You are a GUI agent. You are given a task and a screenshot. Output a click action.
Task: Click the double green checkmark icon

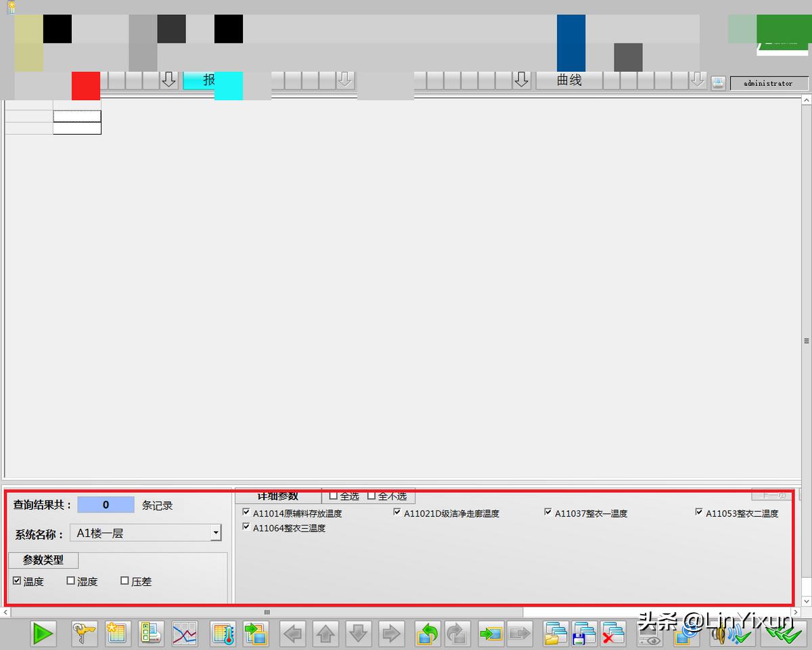pos(785,634)
